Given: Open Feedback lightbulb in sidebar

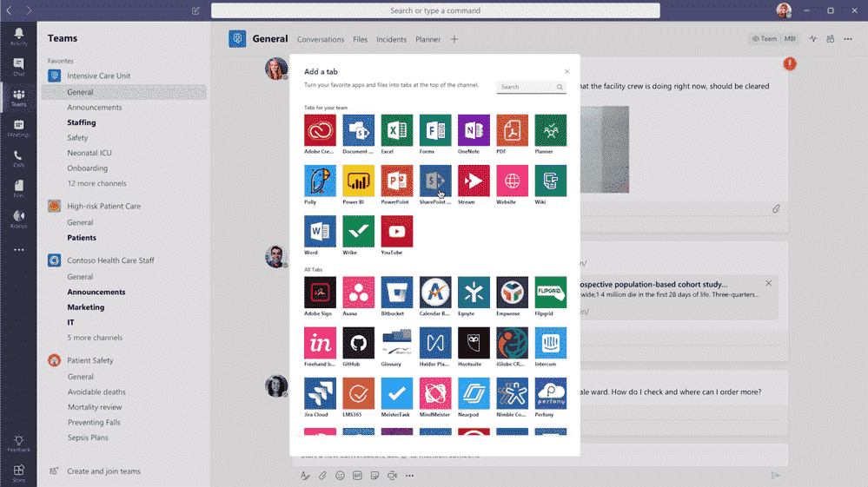Looking at the screenshot, I should (19, 444).
